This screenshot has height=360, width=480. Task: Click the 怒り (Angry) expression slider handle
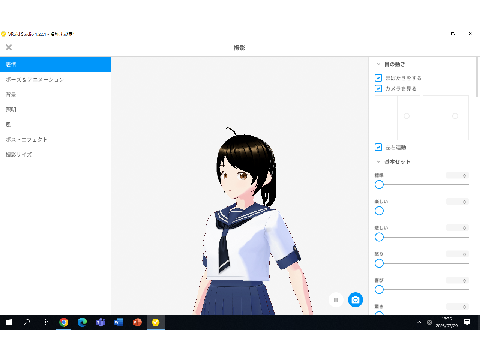[379, 263]
